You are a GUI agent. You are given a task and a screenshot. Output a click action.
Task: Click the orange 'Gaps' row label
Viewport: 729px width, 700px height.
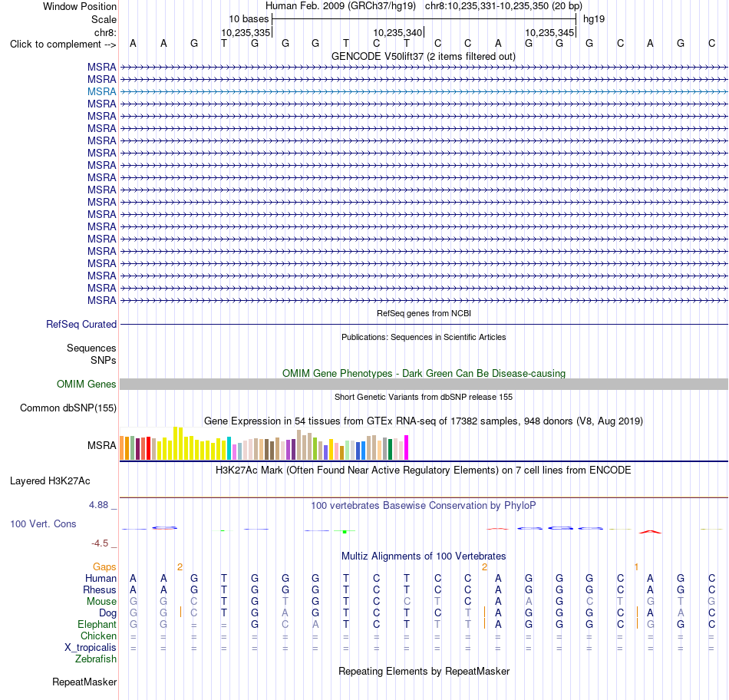(104, 566)
